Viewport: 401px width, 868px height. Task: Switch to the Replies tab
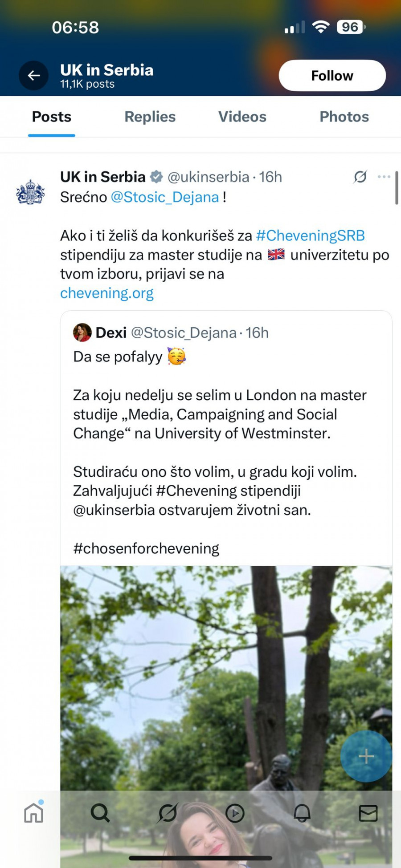pos(150,117)
